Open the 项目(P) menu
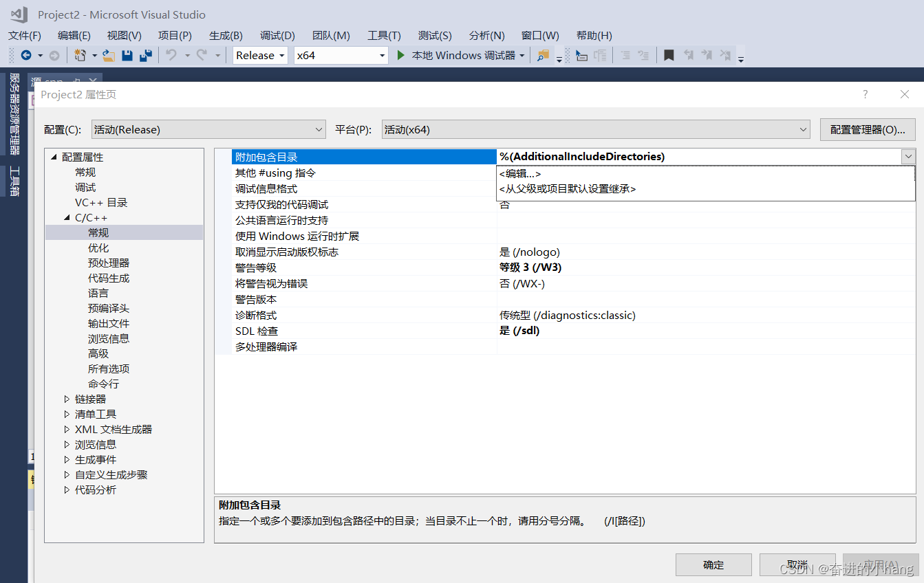This screenshot has width=924, height=583. click(175, 36)
